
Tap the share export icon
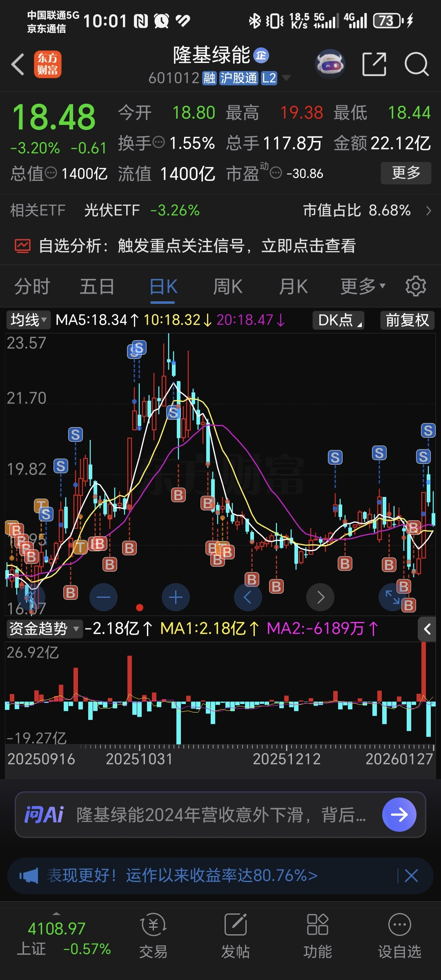click(374, 64)
